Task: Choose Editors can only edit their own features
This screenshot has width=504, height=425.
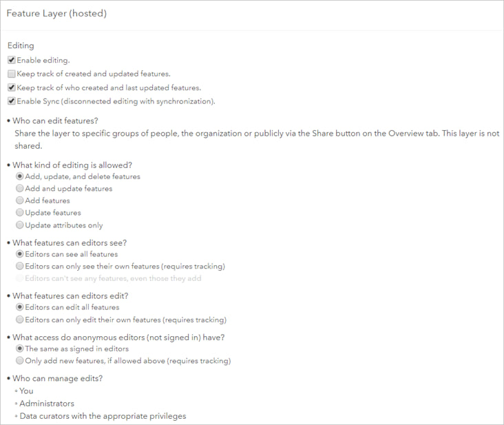Action: (x=20, y=320)
